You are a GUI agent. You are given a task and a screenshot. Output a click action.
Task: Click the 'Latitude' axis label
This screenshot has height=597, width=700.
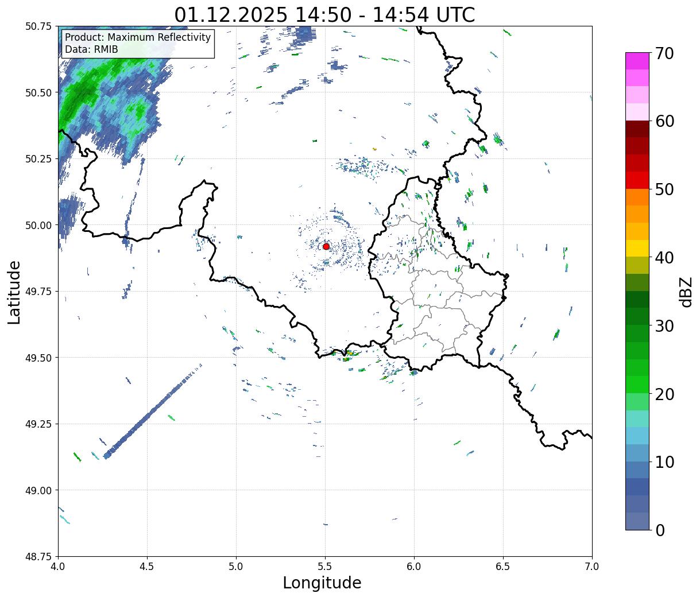click(x=14, y=292)
